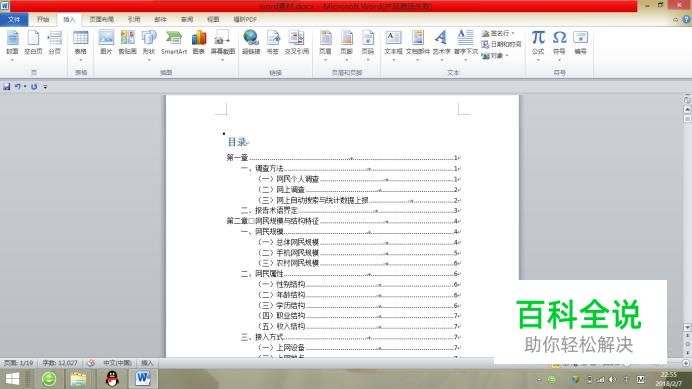This screenshot has height=389, width=692.
Task: Open Word Help question mark
Action: pos(686,19)
